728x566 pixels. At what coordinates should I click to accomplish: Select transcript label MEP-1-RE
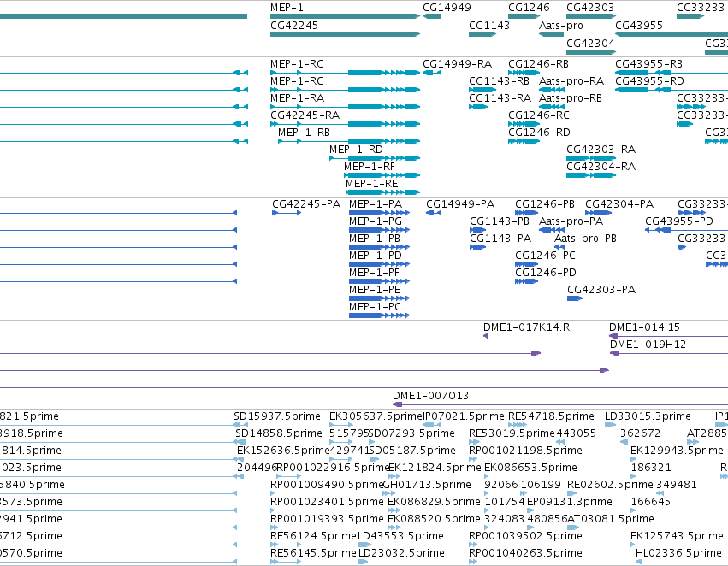coord(372,184)
